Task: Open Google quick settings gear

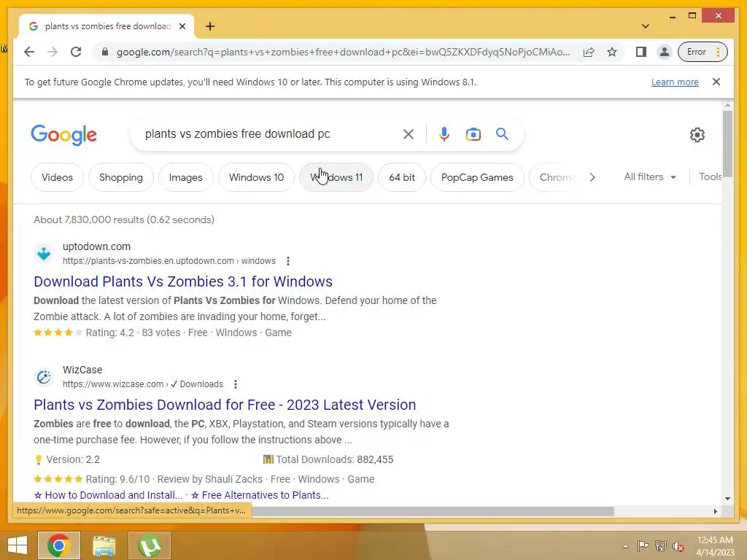Action: [697, 135]
